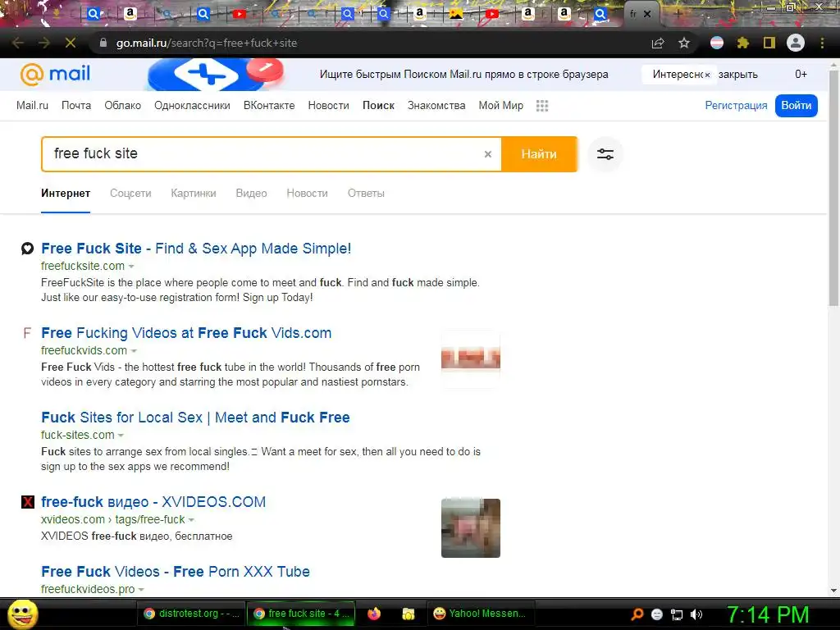Go forward with the browser forward arrow
This screenshot has height=630, width=840.
[x=44, y=43]
